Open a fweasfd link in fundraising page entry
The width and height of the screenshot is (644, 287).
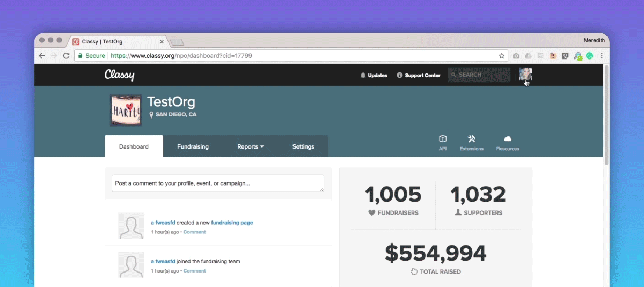pyautogui.click(x=163, y=223)
